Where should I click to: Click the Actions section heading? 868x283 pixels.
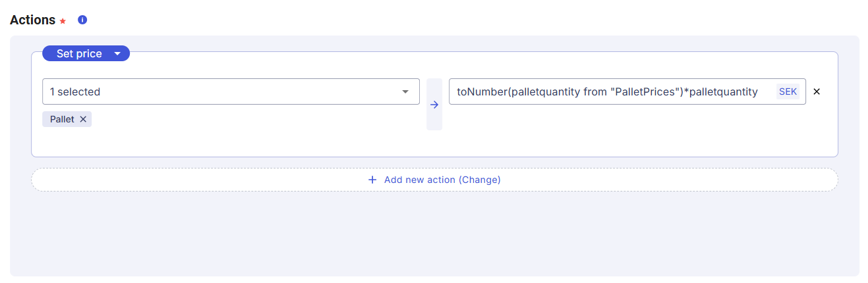coord(33,20)
